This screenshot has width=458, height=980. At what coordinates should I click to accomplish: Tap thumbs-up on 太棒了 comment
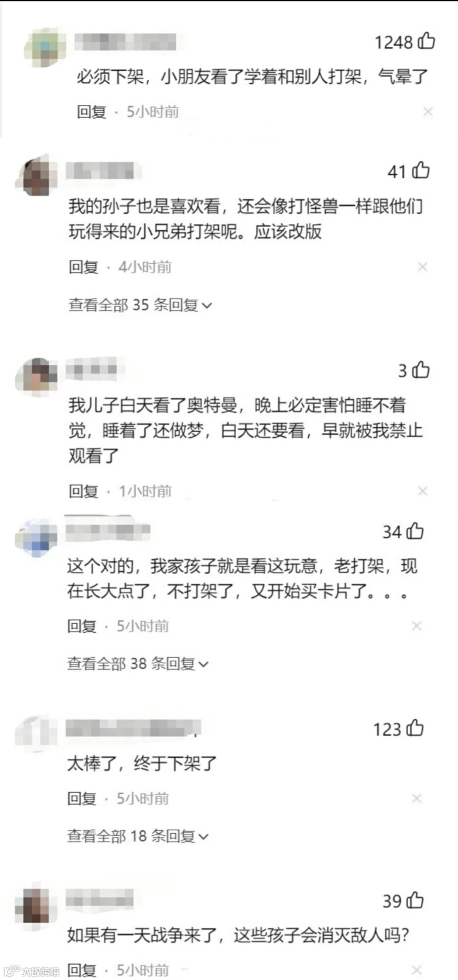[x=415, y=728]
